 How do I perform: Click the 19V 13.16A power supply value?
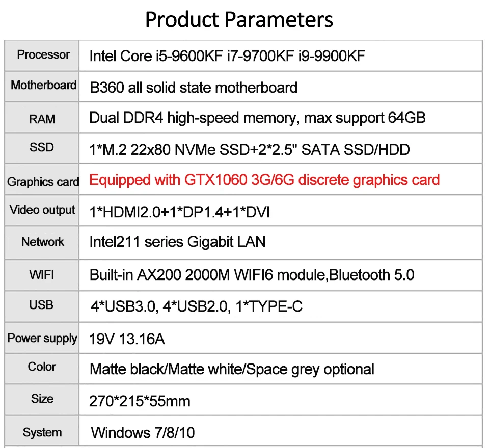pyautogui.click(x=127, y=339)
